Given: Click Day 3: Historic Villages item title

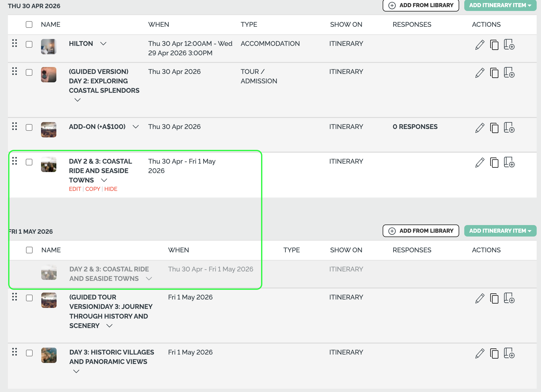Looking at the screenshot, I should pyautogui.click(x=112, y=357).
